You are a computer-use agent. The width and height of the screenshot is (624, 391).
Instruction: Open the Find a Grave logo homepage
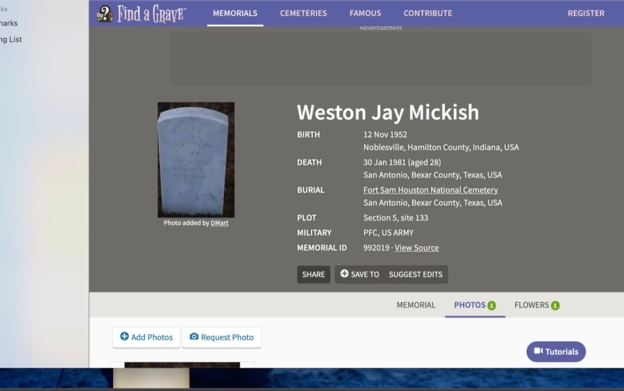(x=141, y=14)
